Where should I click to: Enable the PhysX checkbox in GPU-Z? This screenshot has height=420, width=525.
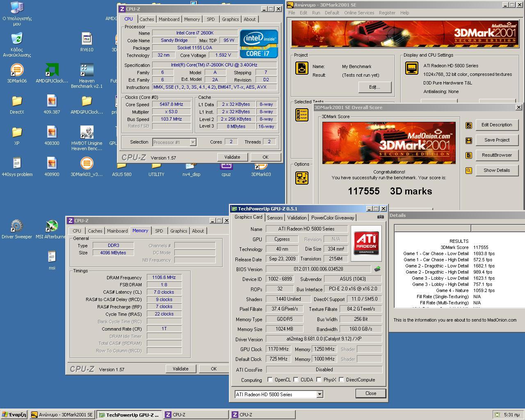tap(319, 379)
